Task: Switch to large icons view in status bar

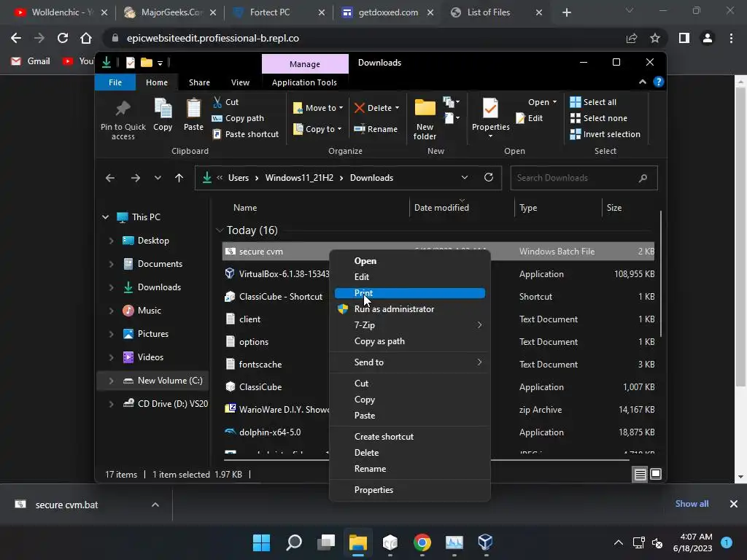Action: pyautogui.click(x=656, y=474)
